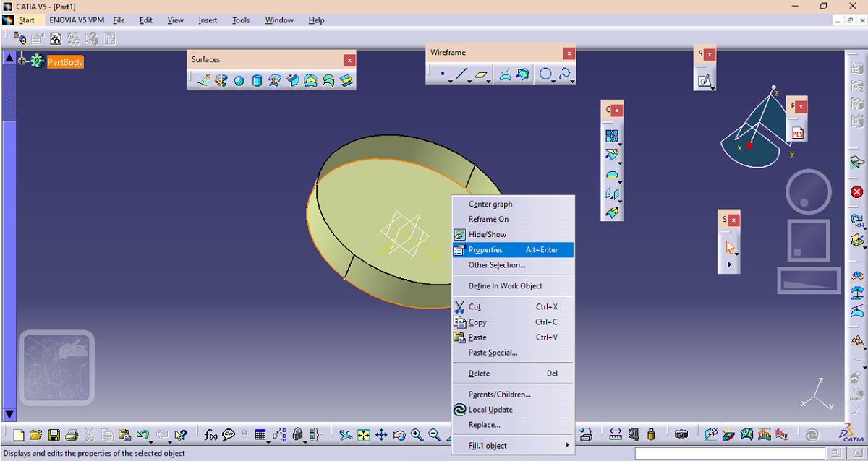Select the Blend icon at the end of Surfaces toolbar

pyautogui.click(x=346, y=80)
